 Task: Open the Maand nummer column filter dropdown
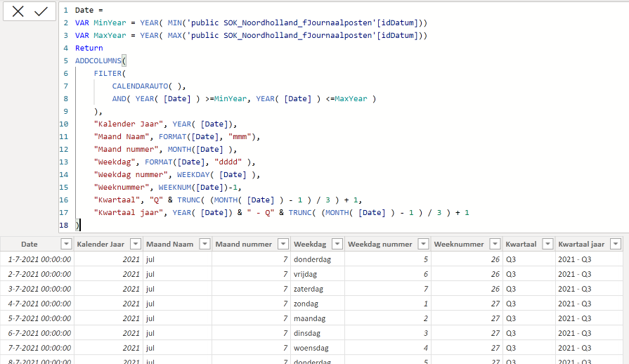pos(283,244)
